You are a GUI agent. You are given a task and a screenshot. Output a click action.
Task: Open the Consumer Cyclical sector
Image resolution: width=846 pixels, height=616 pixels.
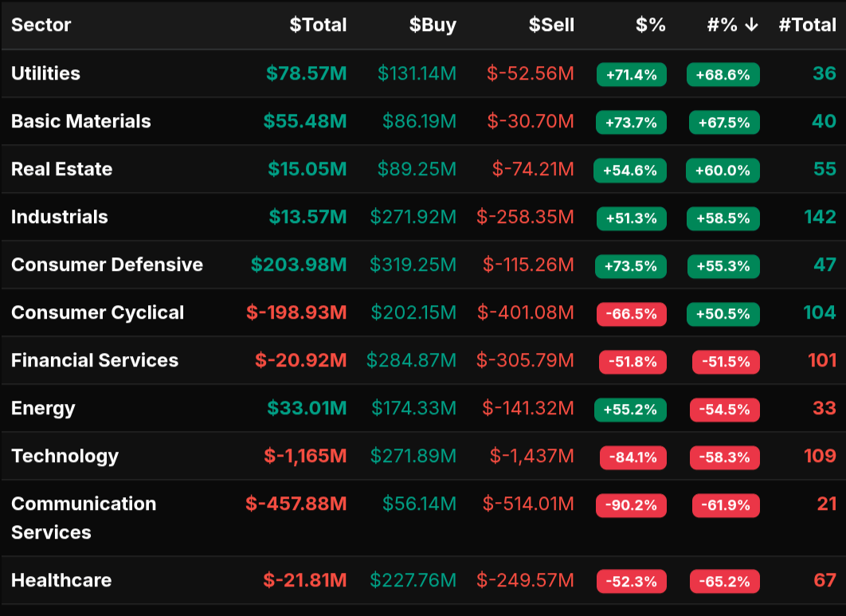tap(98, 312)
